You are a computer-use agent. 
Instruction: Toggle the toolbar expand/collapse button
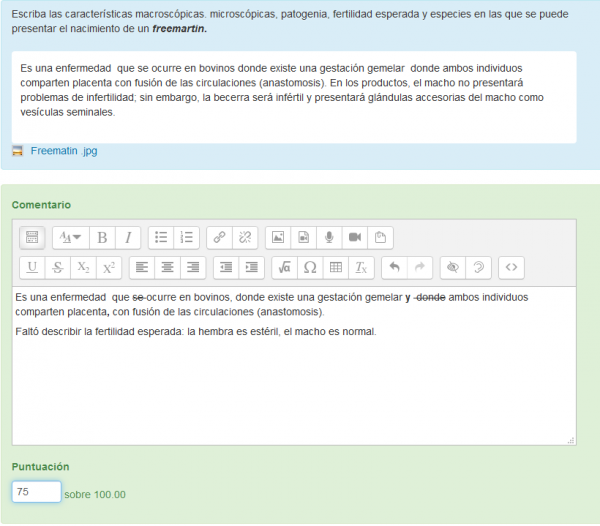pyautogui.click(x=32, y=238)
